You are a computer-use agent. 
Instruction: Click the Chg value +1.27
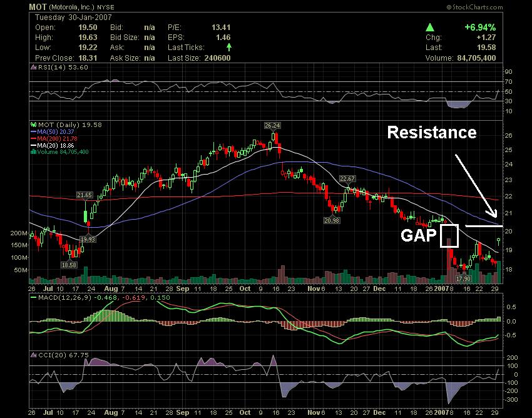pos(486,38)
